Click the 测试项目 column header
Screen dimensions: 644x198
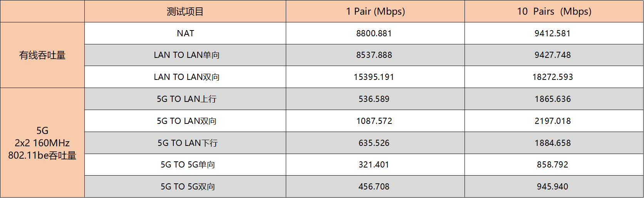185,12
